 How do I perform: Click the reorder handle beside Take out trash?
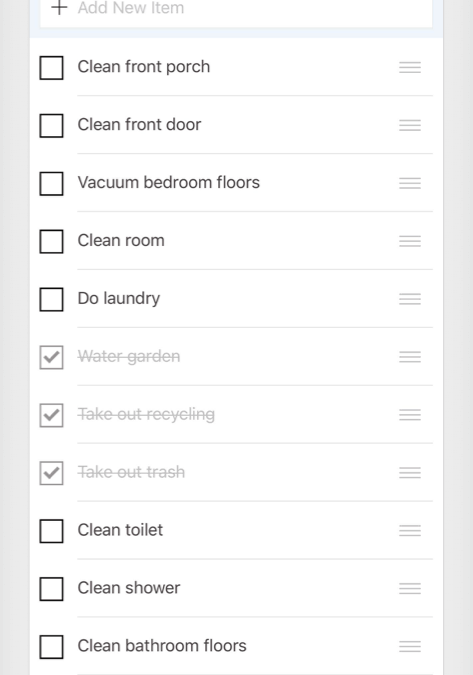[410, 473]
